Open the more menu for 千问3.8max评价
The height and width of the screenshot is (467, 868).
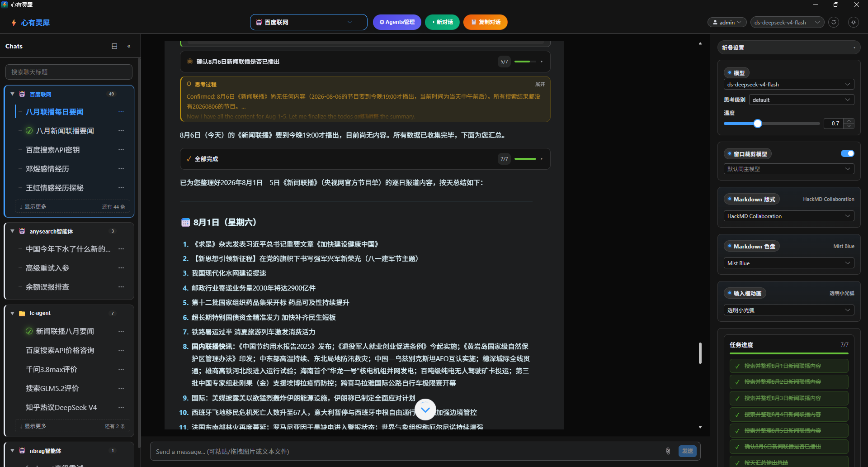[x=121, y=369]
